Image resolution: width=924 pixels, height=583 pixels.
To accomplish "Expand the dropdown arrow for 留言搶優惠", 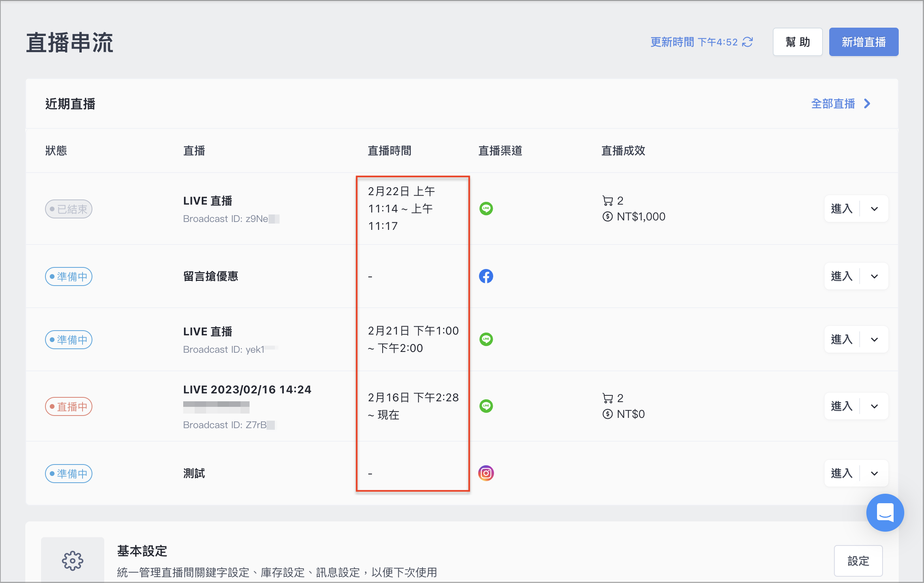I will pyautogui.click(x=874, y=276).
